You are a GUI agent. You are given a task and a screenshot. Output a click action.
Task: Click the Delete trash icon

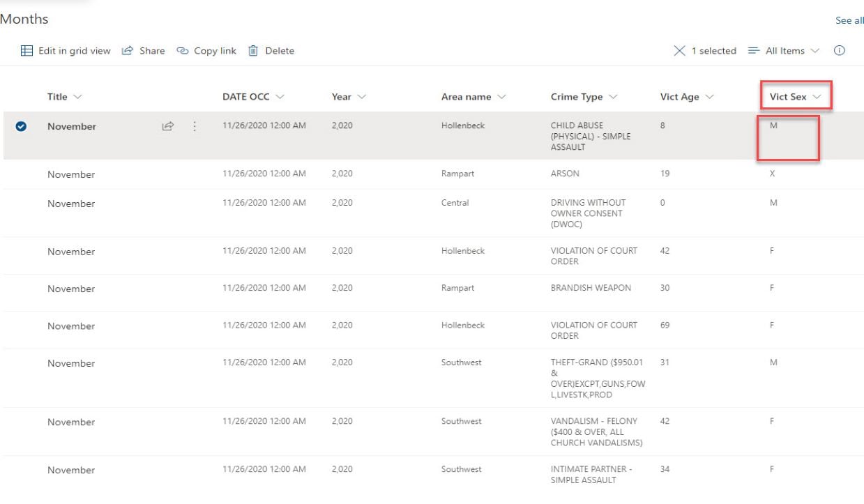pos(254,51)
